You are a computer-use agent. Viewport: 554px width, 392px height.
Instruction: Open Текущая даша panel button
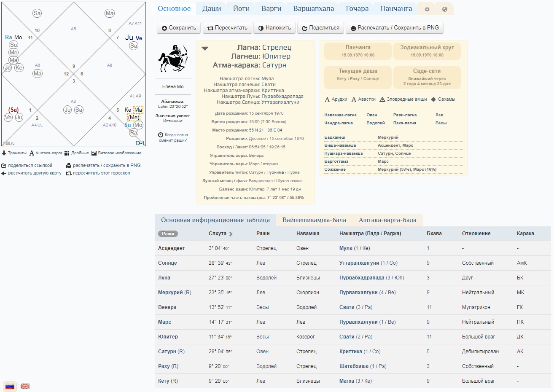(358, 78)
